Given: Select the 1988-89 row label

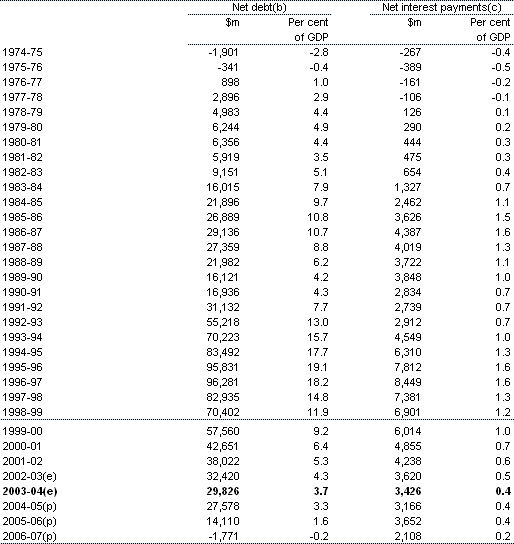Looking at the screenshot, I should coord(22,262).
